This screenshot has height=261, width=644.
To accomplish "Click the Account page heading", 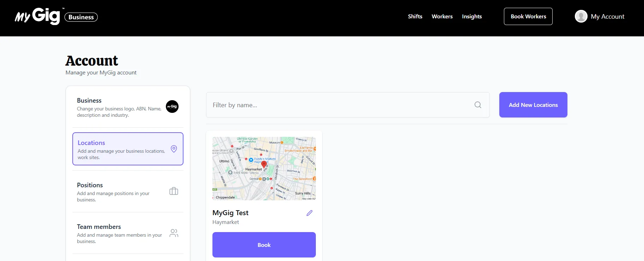I will pyautogui.click(x=92, y=61).
